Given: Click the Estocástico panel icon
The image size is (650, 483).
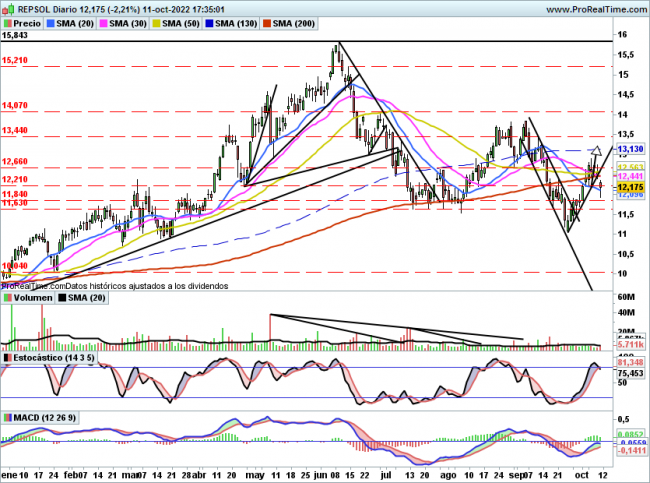Looking at the screenshot, I should [x=7, y=357].
